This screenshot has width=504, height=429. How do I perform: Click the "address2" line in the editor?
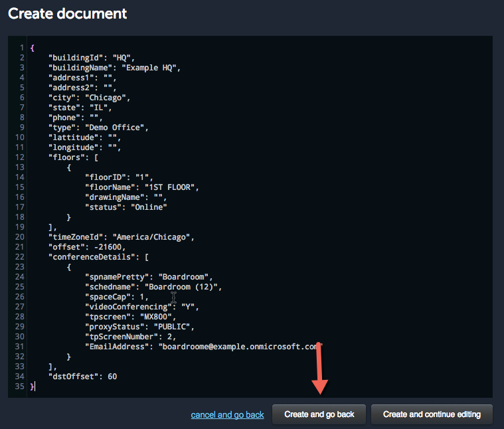(x=82, y=88)
